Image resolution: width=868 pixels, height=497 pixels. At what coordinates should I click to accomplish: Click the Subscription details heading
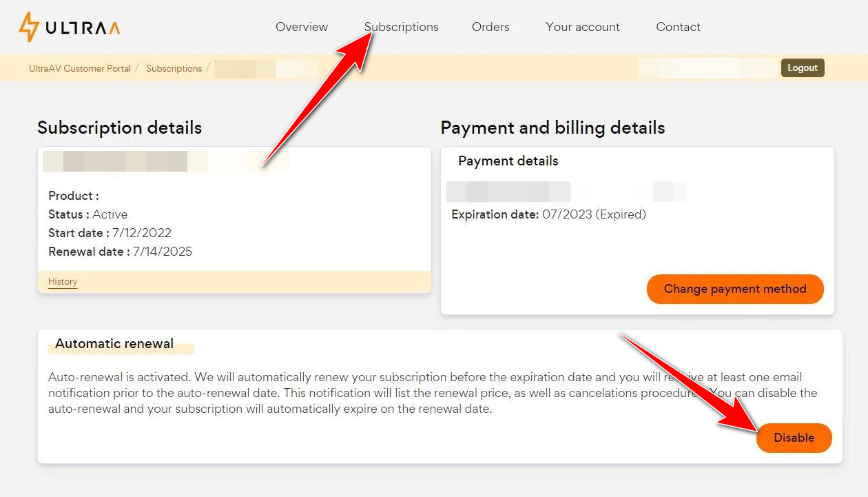pyautogui.click(x=119, y=128)
